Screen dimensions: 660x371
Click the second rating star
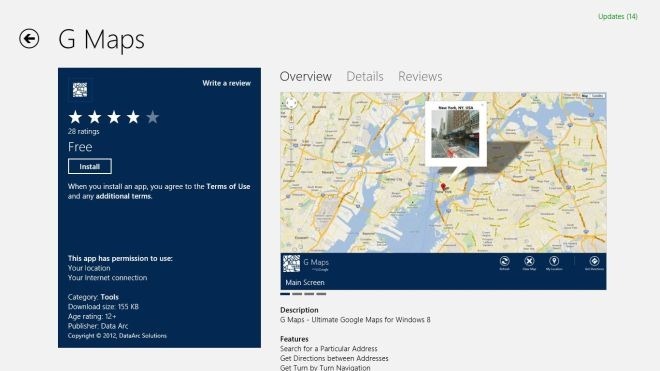click(x=95, y=117)
